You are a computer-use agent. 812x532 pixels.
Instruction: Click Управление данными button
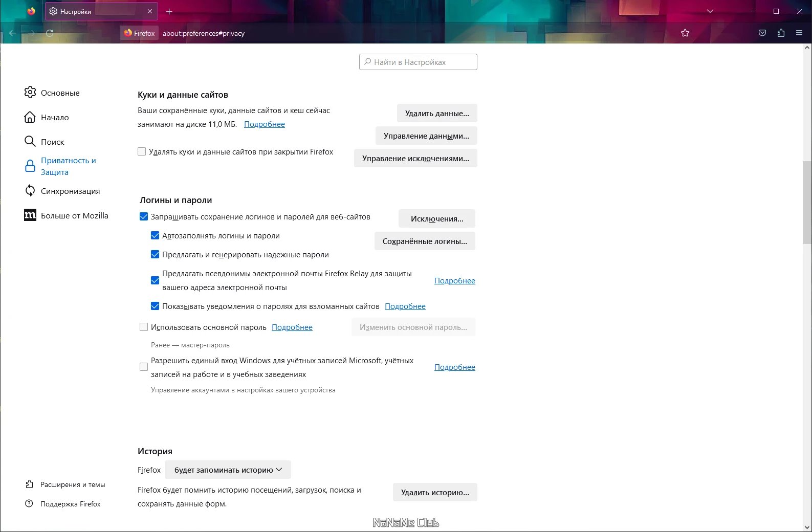[426, 136]
